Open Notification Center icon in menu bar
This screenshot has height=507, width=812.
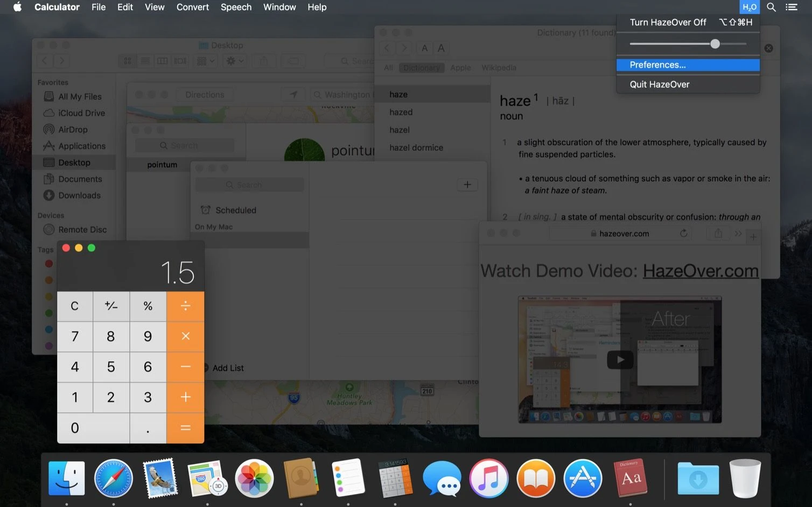[x=792, y=7]
